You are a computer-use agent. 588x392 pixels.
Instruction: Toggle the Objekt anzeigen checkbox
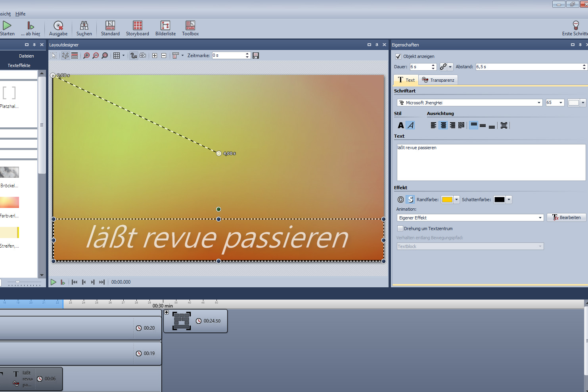(x=398, y=56)
